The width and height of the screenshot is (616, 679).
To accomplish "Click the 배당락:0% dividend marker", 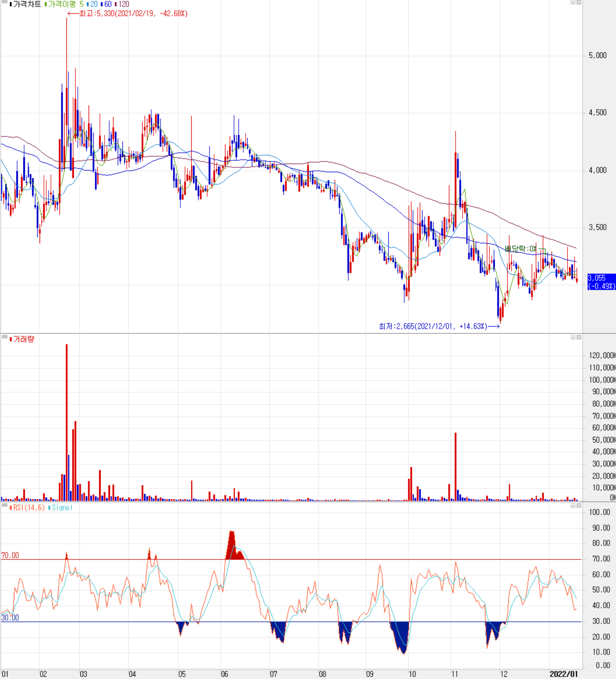I will pyautogui.click(x=521, y=249).
